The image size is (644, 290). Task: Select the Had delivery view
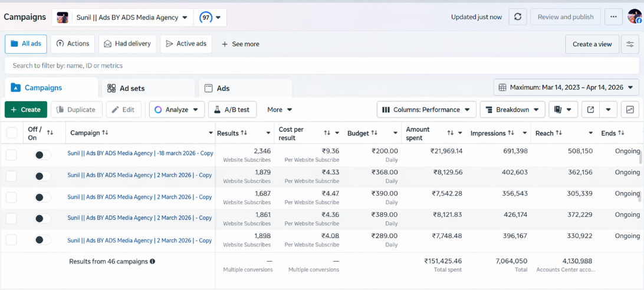(127, 44)
